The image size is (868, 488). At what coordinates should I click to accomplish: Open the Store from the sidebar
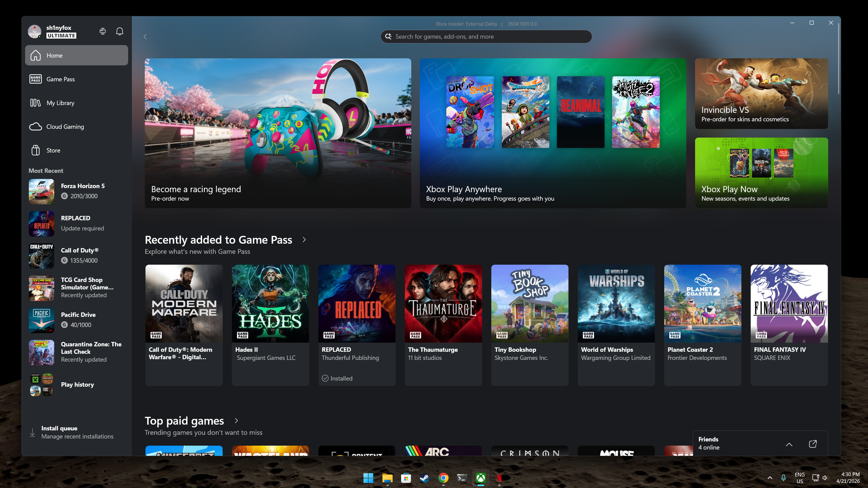(x=53, y=150)
